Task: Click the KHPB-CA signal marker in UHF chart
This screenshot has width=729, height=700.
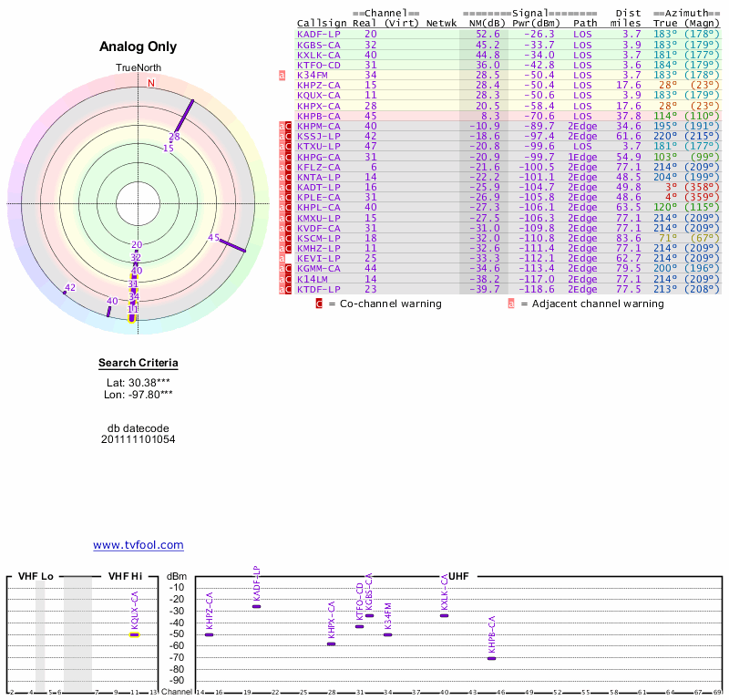Action: pyautogui.click(x=491, y=658)
